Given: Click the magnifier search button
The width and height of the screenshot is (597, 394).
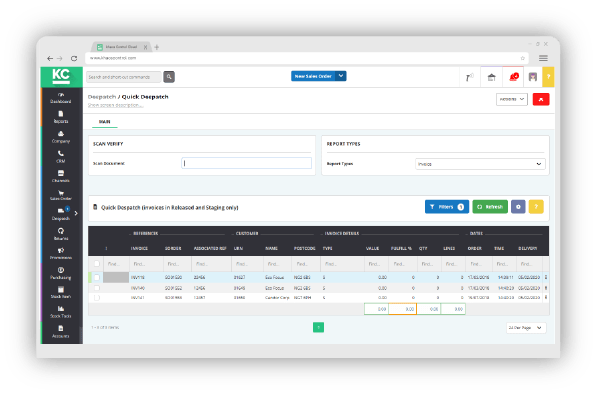Looking at the screenshot, I should 169,77.
